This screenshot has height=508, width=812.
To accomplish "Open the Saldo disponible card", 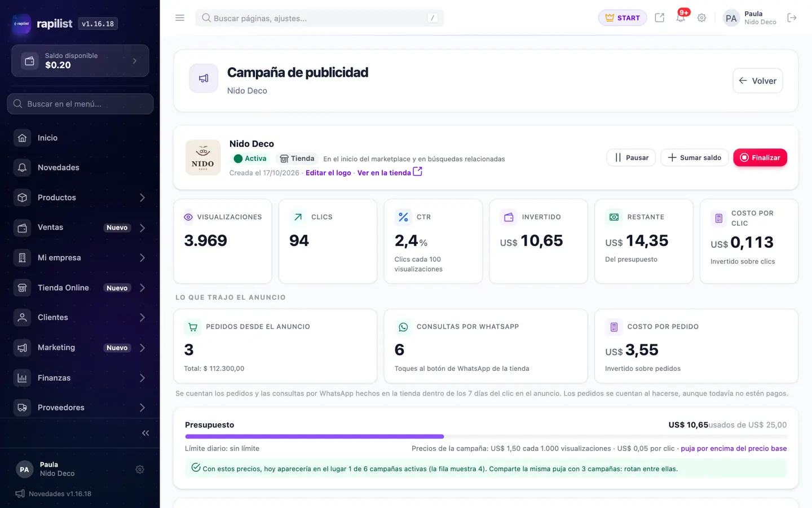I will click(80, 60).
